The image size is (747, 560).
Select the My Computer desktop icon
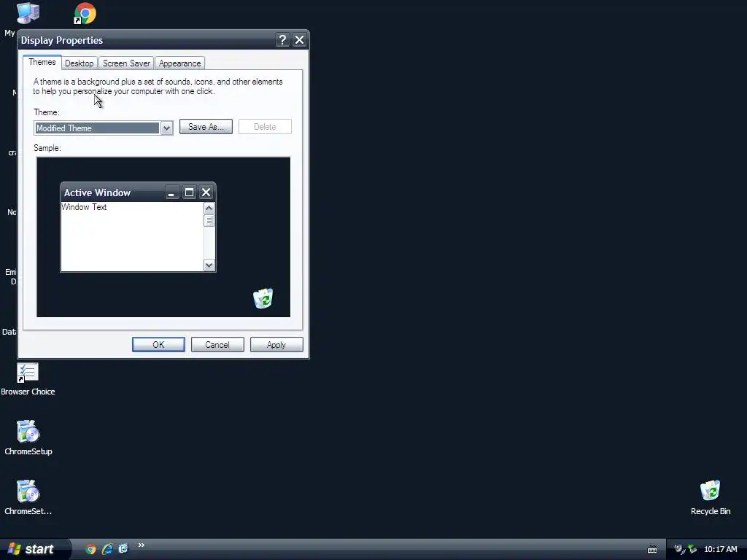(x=28, y=13)
